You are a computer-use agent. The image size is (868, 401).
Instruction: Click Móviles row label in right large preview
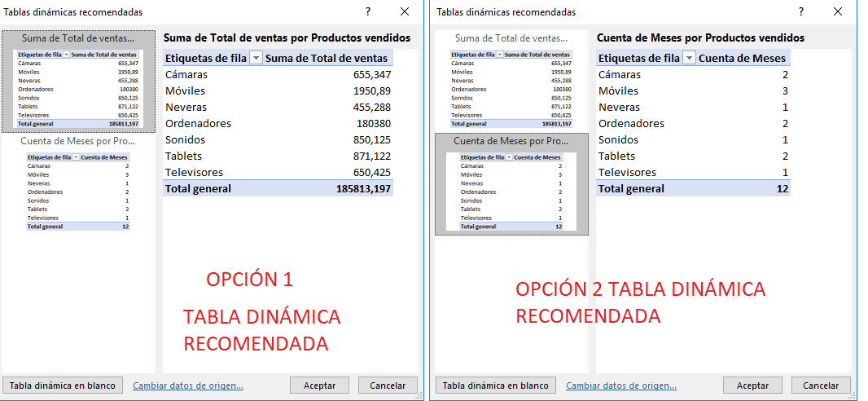(x=618, y=90)
